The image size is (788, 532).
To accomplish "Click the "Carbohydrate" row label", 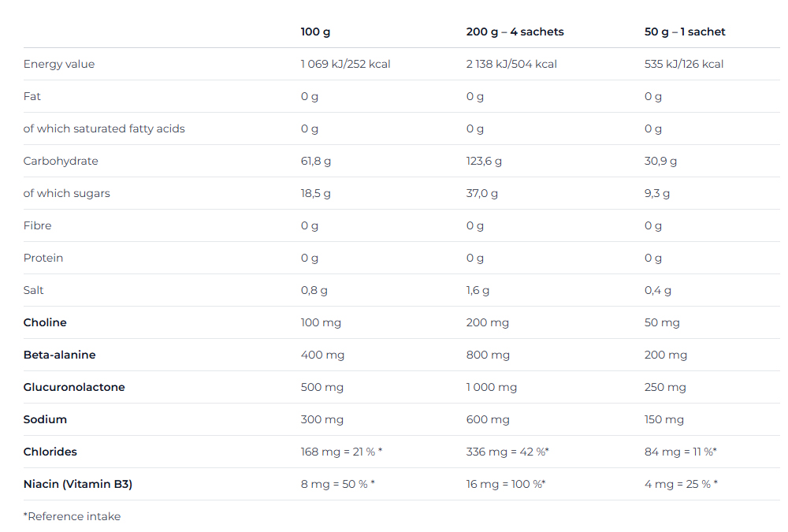I will tap(61, 162).
